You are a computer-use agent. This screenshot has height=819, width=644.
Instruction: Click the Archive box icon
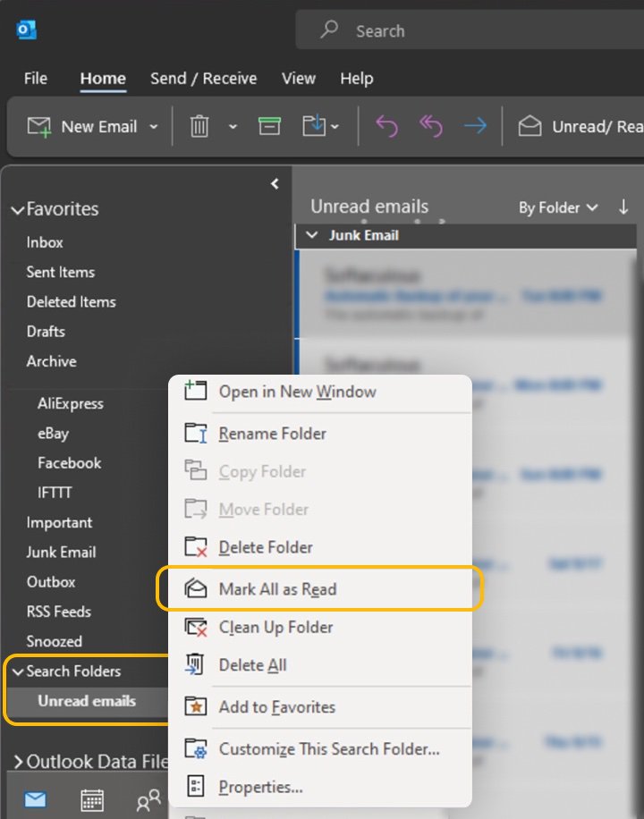tap(269, 126)
